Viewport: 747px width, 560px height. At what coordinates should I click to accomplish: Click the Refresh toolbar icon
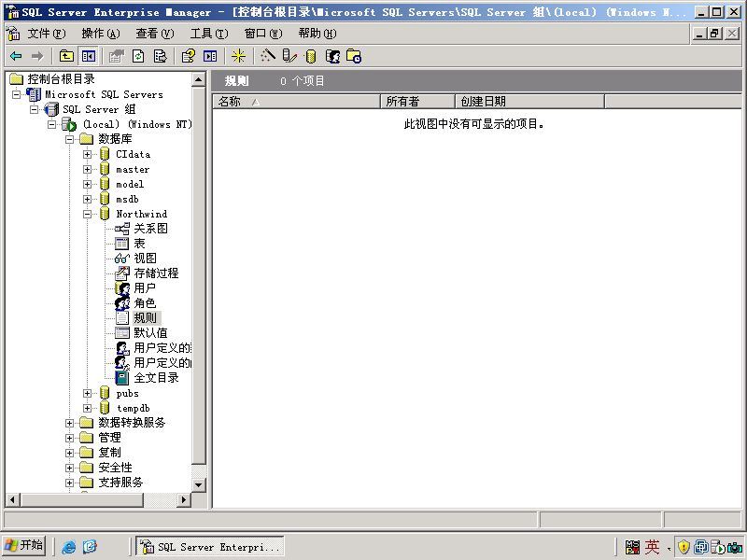tap(138, 56)
